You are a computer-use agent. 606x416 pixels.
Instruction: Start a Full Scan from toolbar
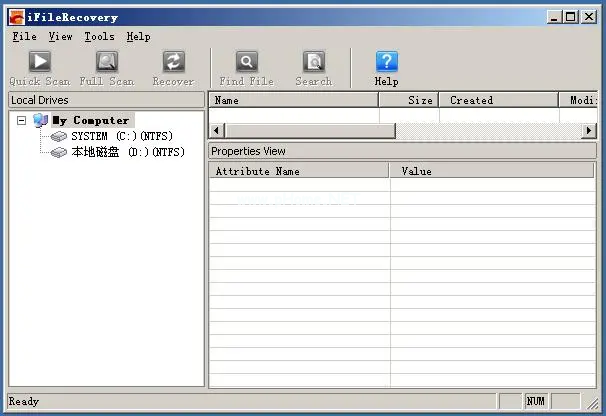106,63
